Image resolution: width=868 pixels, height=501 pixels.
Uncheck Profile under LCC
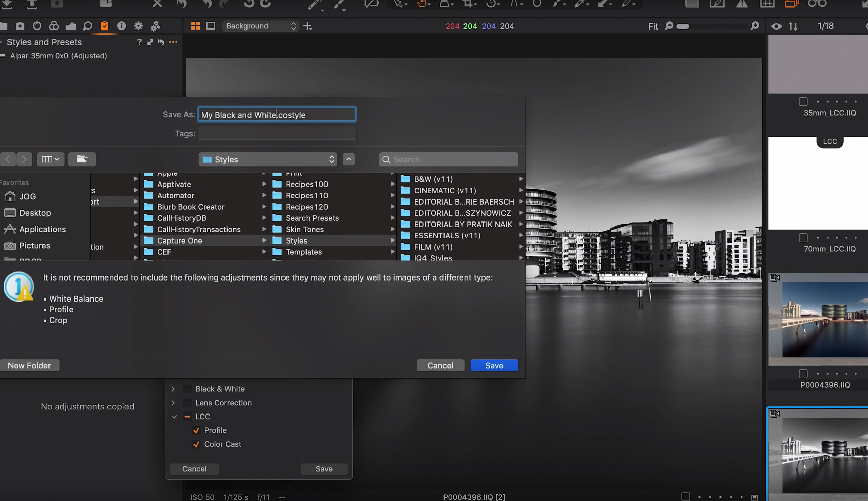tap(196, 430)
